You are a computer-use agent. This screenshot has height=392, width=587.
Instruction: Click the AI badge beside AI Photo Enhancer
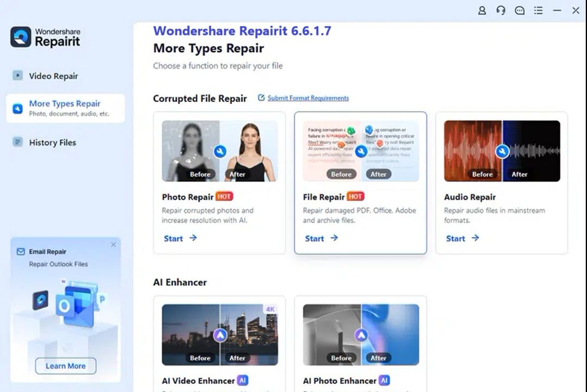tap(384, 381)
